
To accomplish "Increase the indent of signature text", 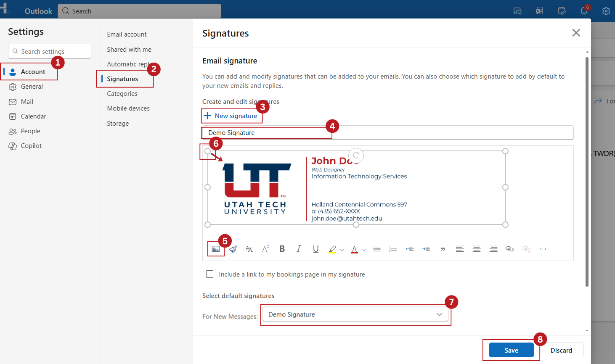I will click(426, 248).
